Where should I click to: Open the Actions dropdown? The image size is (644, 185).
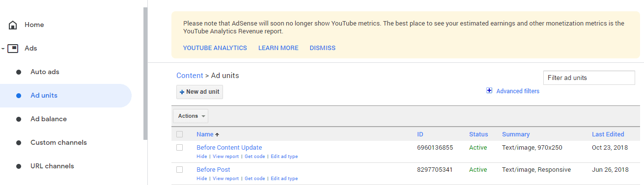(x=191, y=116)
